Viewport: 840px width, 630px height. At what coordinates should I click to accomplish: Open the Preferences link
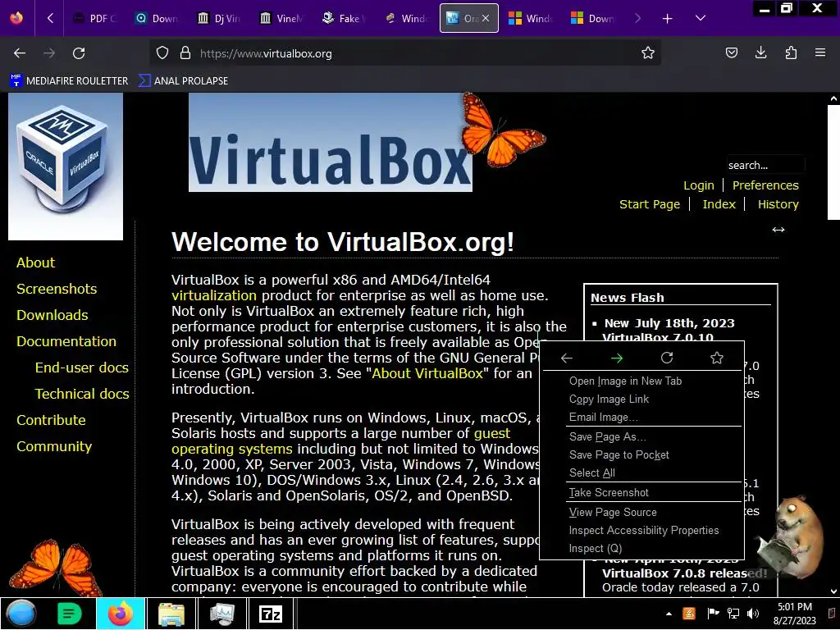tap(765, 185)
